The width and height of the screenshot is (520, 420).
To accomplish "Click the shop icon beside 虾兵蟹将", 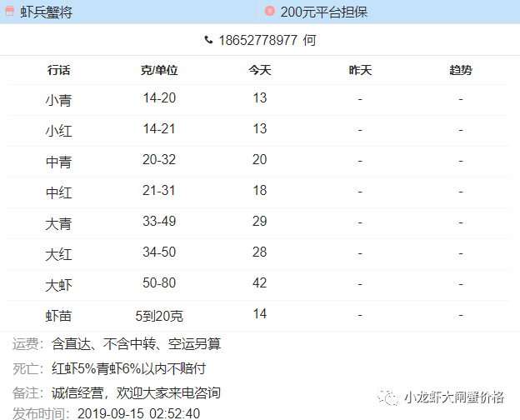I will point(10,11).
